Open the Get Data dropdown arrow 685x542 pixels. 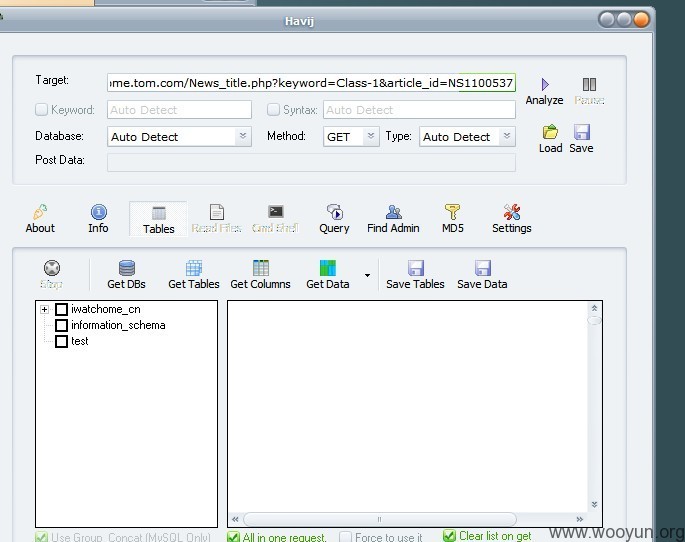click(367, 275)
